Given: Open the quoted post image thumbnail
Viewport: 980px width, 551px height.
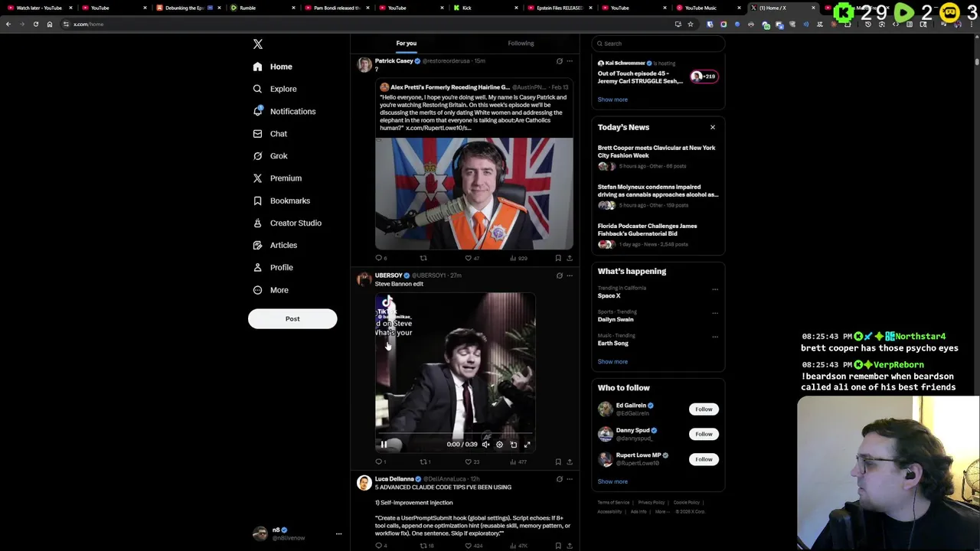Looking at the screenshot, I should 474,194.
